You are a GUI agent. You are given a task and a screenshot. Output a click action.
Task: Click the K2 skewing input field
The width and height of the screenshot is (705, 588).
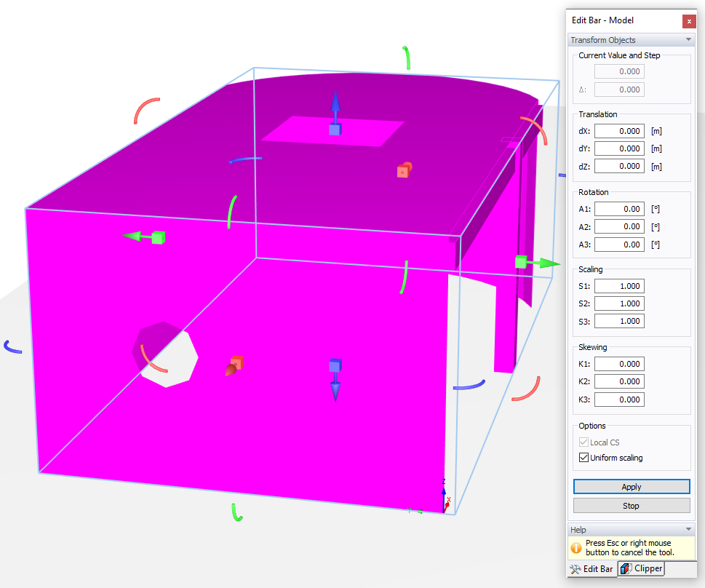619,381
